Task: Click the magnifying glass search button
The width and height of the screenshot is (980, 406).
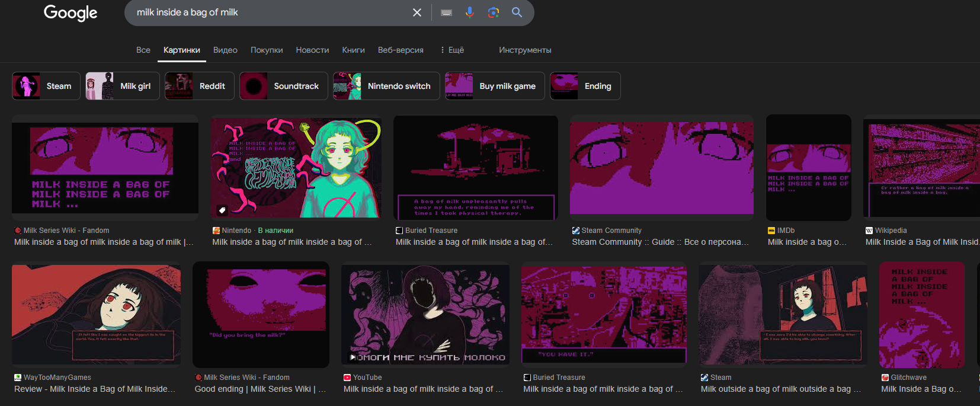Action: pyautogui.click(x=517, y=12)
